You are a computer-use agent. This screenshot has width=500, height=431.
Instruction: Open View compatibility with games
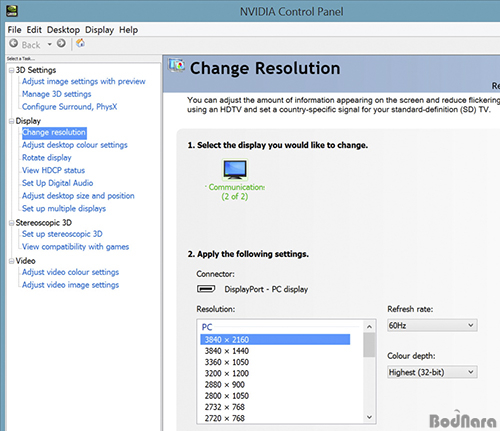pyautogui.click(x=76, y=247)
